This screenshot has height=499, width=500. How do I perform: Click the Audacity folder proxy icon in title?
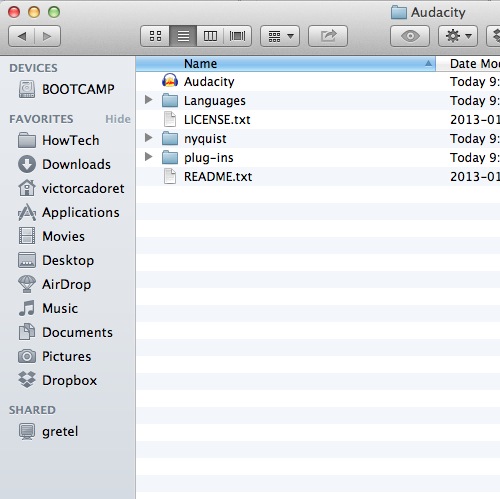pos(399,13)
